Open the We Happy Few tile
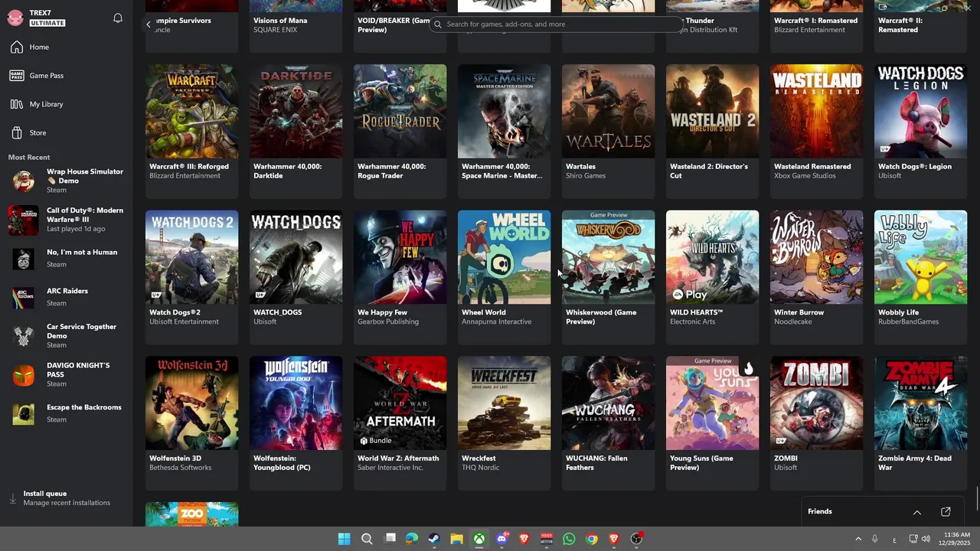The image size is (980, 551). tap(400, 278)
